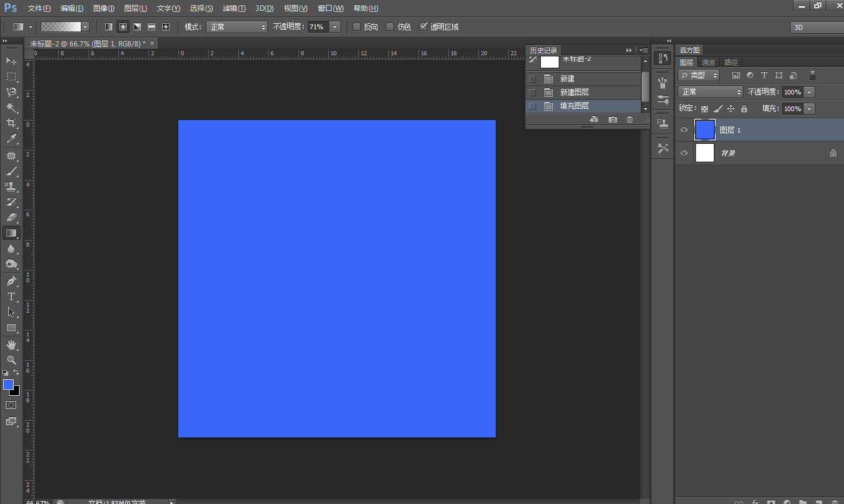Select the Dodge tool

pyautogui.click(x=11, y=264)
